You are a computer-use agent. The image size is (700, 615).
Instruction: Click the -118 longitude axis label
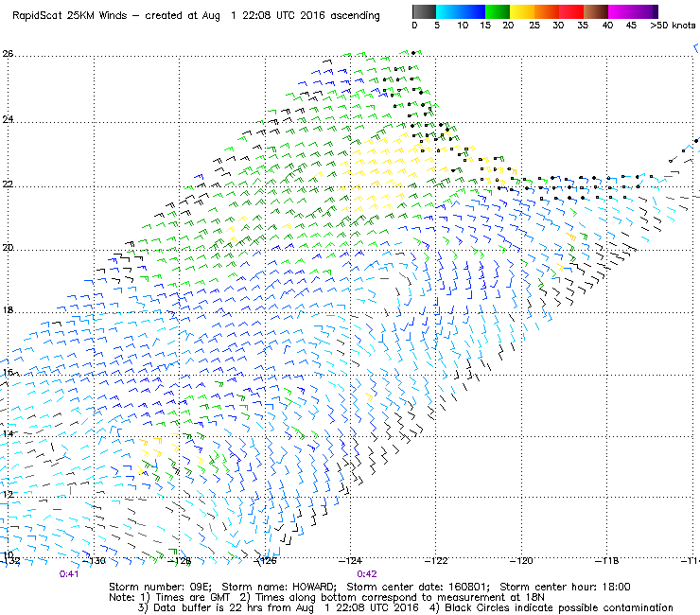(606, 561)
